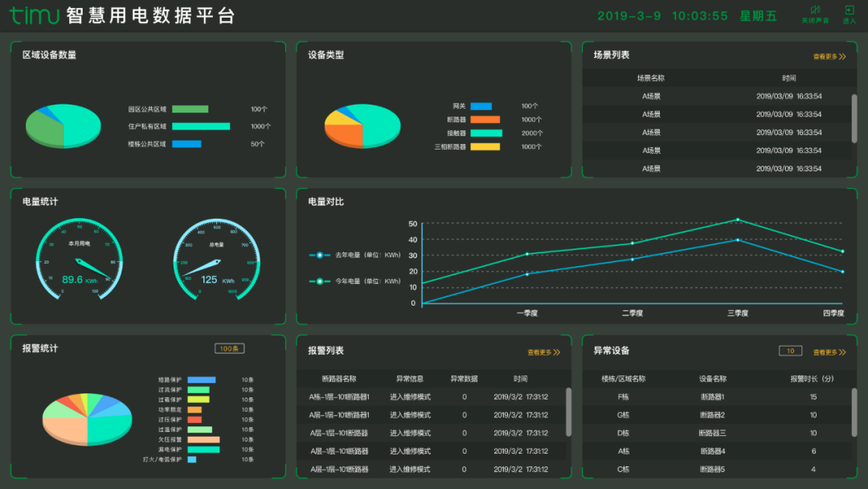Click the 场景列表 vertical scrollbar
Image resolution: width=868 pixels, height=489 pixels.
[854, 118]
